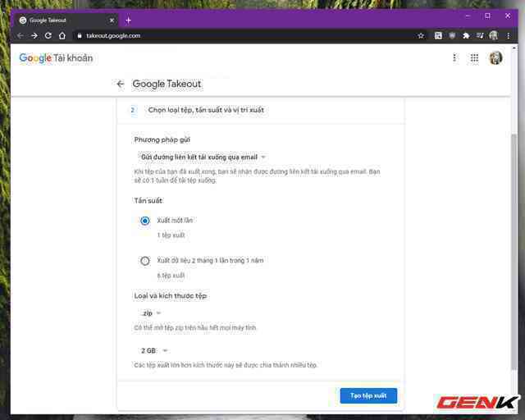Go forward with the browser forward arrow
The height and width of the screenshot is (420, 525).
click(34, 35)
